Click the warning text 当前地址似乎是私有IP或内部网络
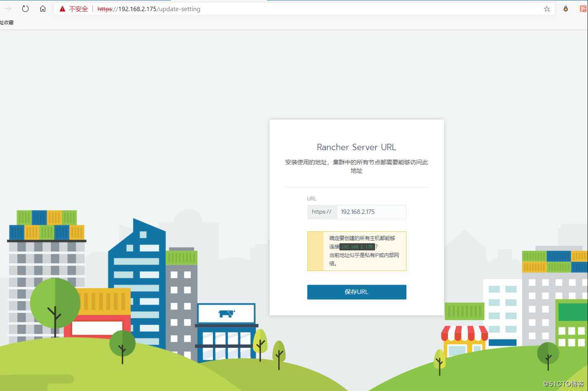This screenshot has height=391, width=588. pos(364,259)
